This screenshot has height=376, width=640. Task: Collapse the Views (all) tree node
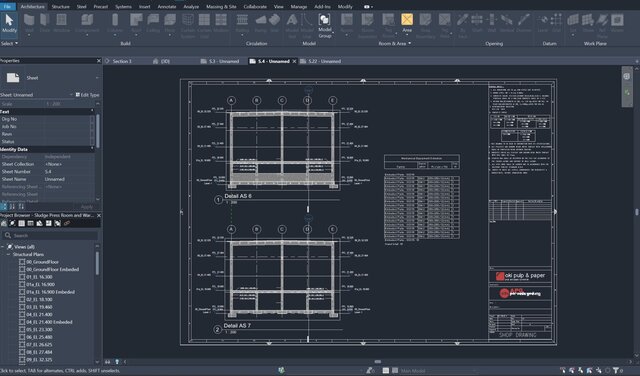pyautogui.click(x=3, y=247)
